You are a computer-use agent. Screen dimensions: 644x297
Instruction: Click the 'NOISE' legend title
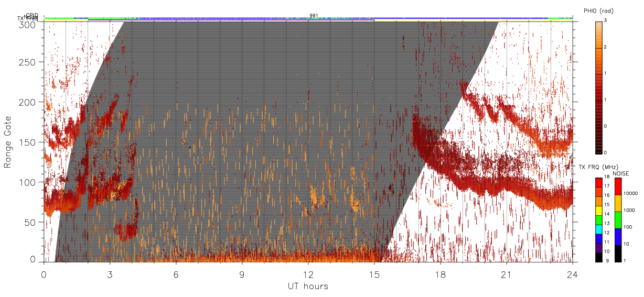621,173
